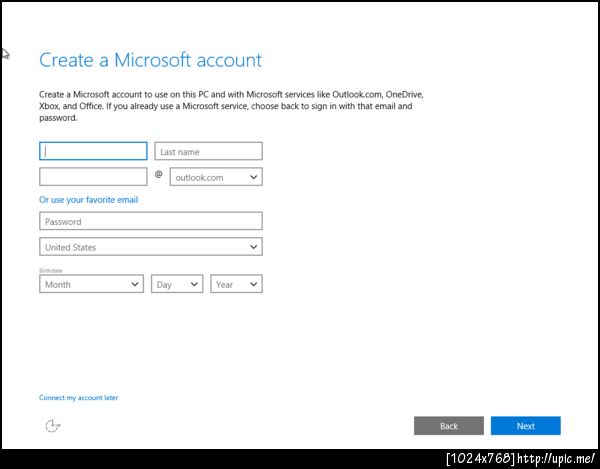Expand the Year dropdown
Image resolution: width=600 pixels, height=469 pixels.
[236, 284]
